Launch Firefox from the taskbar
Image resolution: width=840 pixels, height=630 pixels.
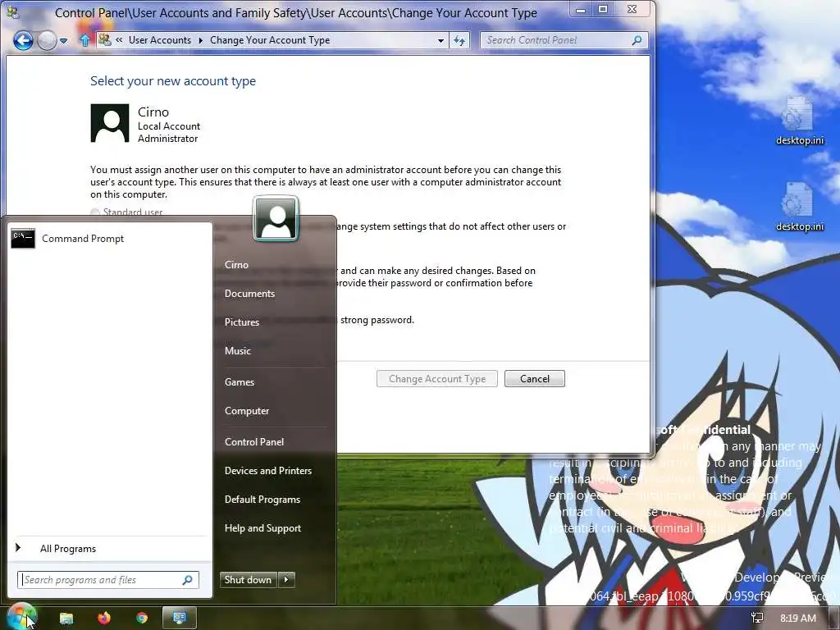(x=104, y=619)
